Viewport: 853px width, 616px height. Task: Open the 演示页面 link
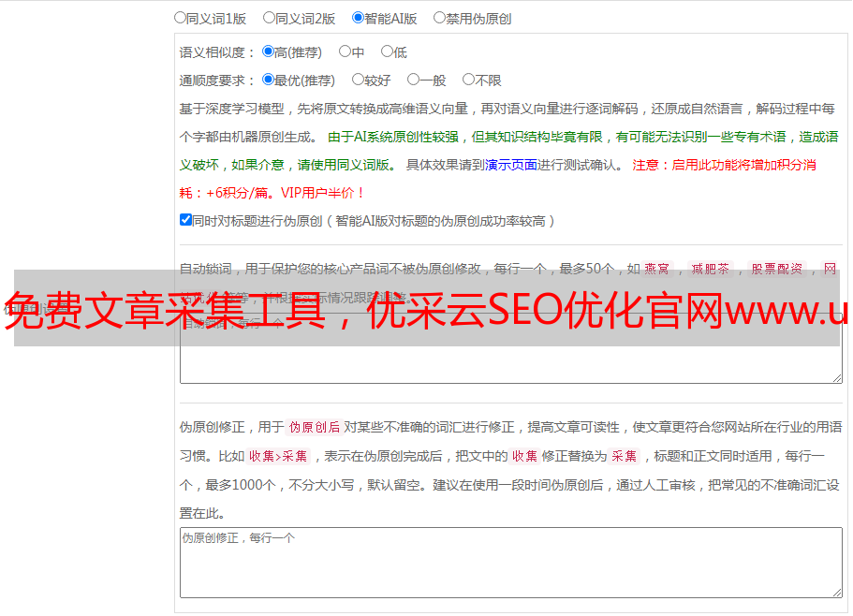pos(511,165)
